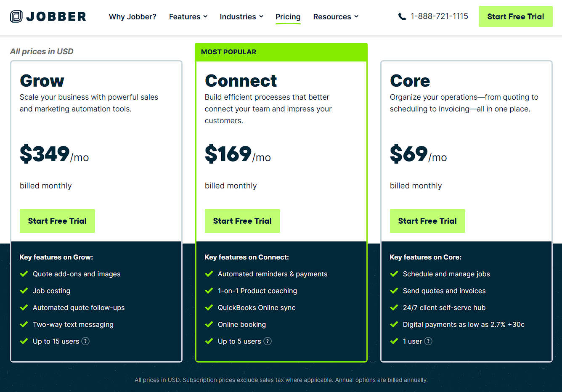Image resolution: width=562 pixels, height=392 pixels.
Task: Open help tooltip for 15 users
Action: [85, 341]
